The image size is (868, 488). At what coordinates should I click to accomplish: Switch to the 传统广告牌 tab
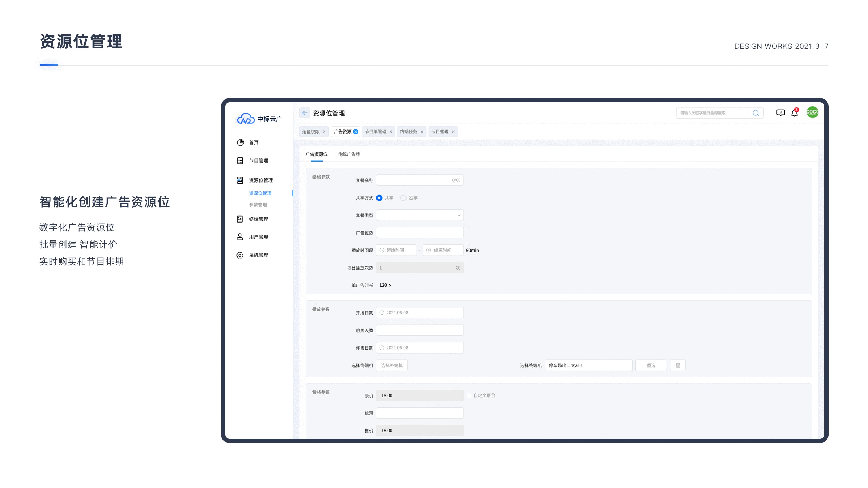pyautogui.click(x=349, y=154)
